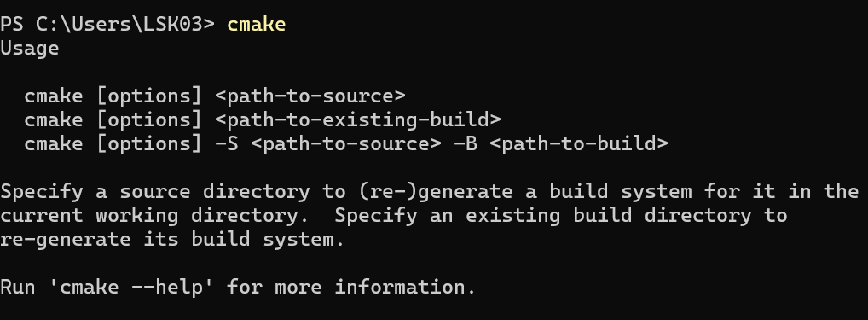Click the yellow 'cmake' command text

coord(257,25)
